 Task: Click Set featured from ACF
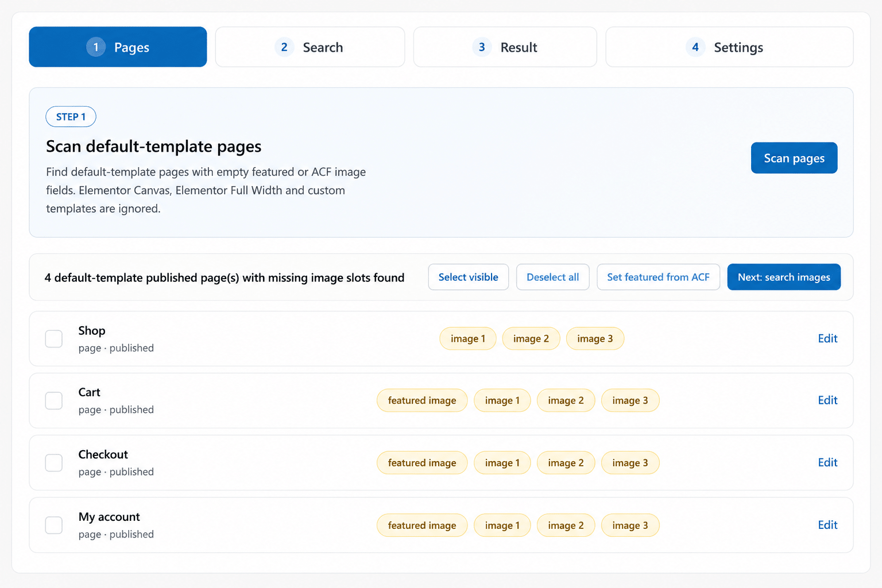pyautogui.click(x=659, y=277)
